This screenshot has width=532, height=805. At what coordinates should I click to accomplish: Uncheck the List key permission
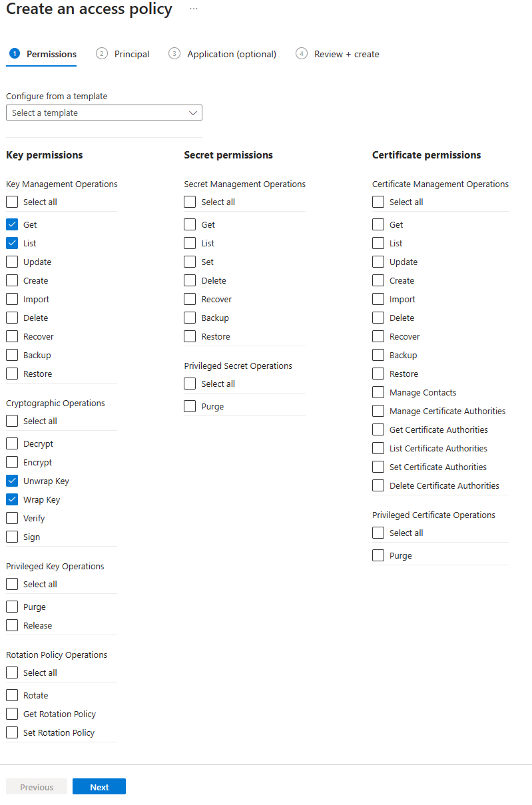click(x=11, y=243)
